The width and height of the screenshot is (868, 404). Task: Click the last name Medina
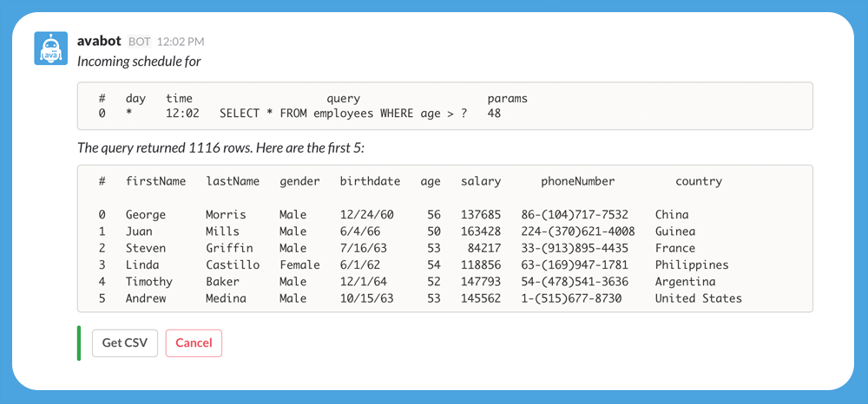coord(226,298)
